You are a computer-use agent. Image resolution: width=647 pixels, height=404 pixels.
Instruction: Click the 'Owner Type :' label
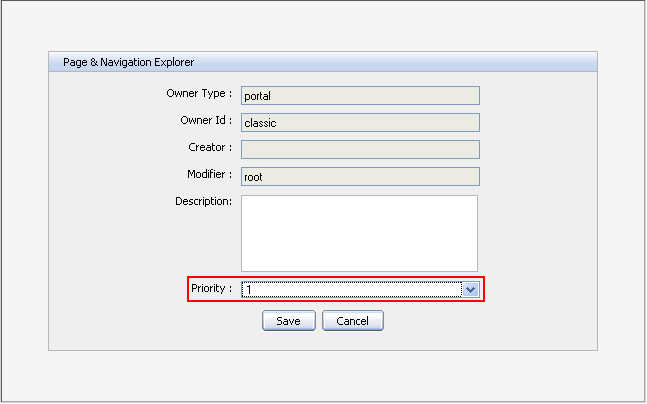tap(199, 93)
